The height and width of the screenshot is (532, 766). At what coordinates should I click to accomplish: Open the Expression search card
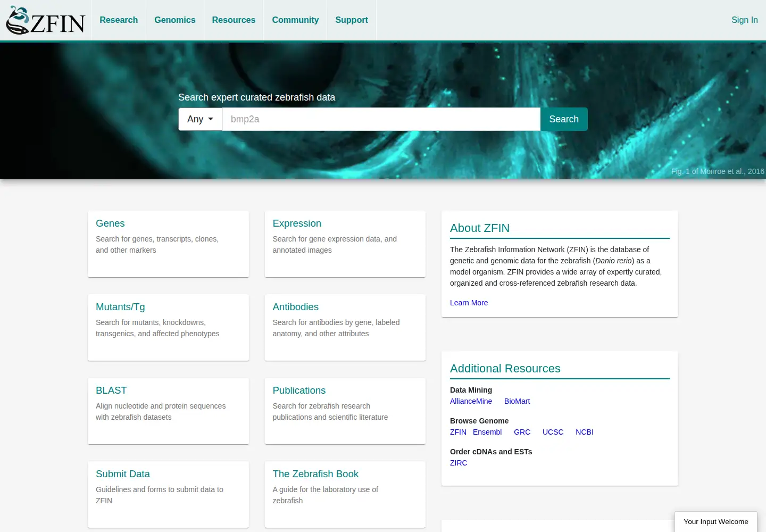coord(345,244)
